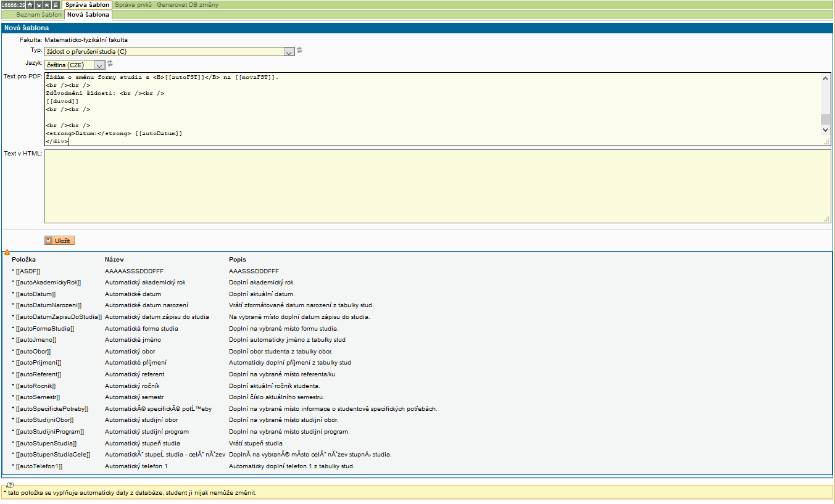Grab the Text v HTML resize handle
The width and height of the screenshot is (835, 504).
pyautogui.click(x=826, y=219)
